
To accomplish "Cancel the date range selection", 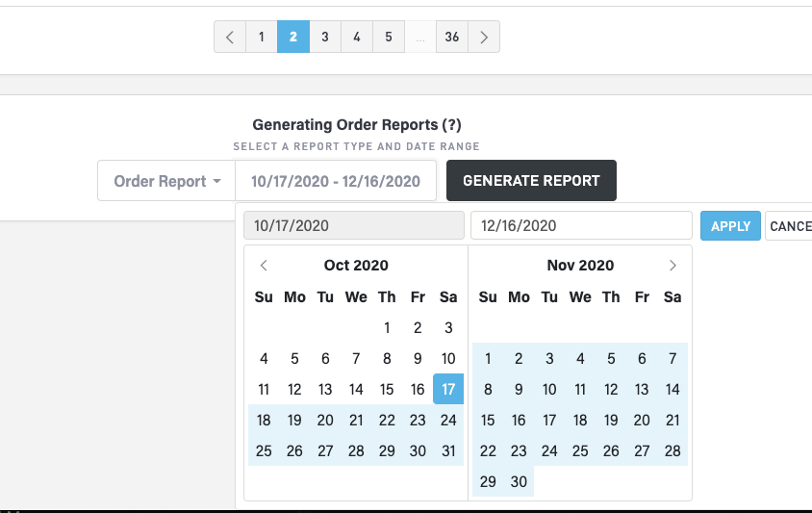I will click(x=789, y=226).
